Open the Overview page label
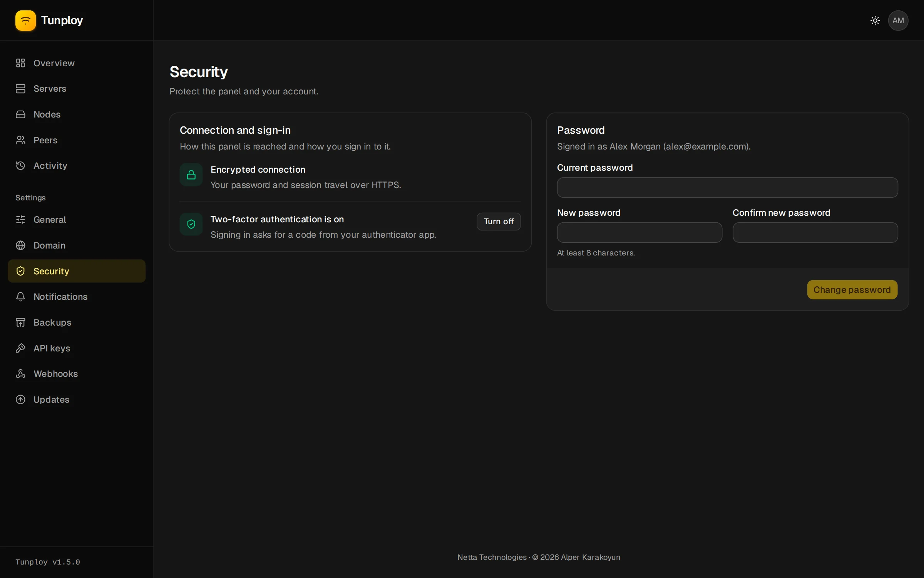The width and height of the screenshot is (924, 578). pos(54,63)
